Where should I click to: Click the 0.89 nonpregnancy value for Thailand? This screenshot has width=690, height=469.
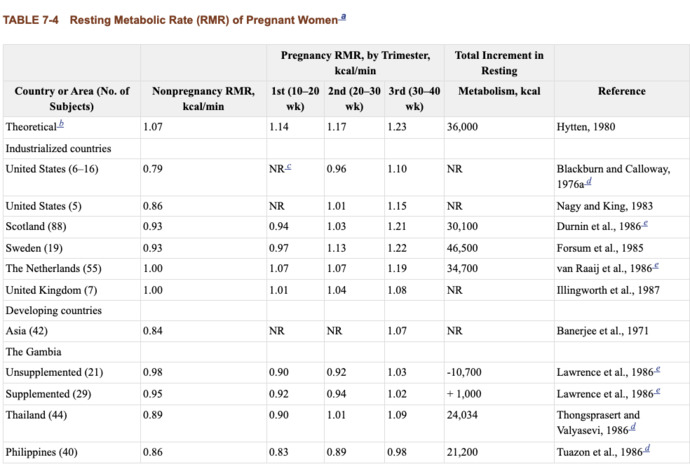[153, 415]
